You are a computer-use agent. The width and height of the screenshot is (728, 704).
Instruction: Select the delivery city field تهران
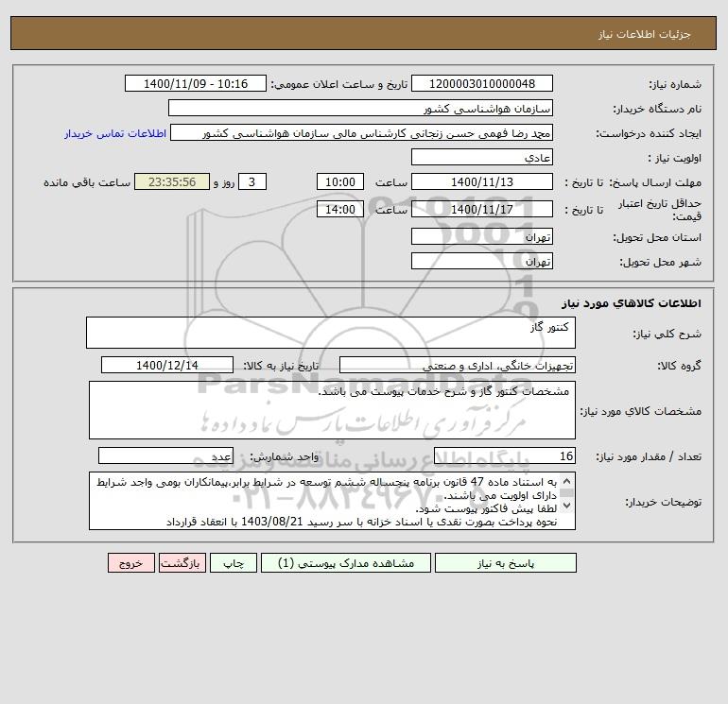point(482,261)
